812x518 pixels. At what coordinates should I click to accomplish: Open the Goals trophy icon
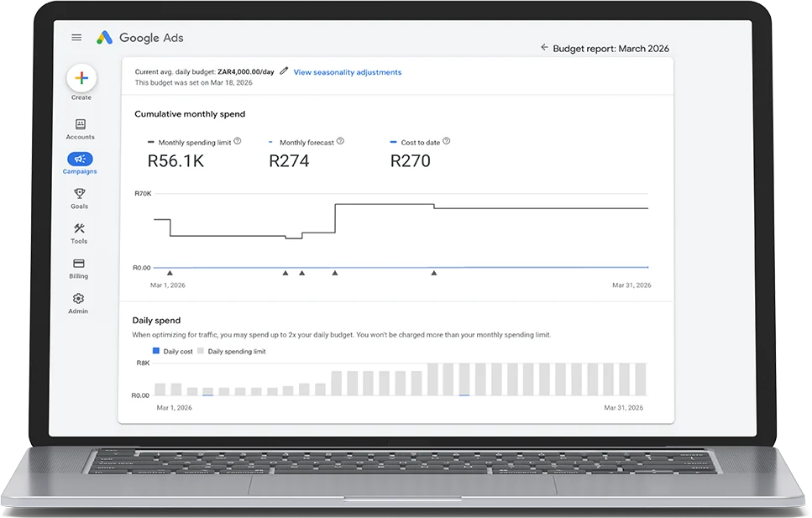[x=79, y=194]
